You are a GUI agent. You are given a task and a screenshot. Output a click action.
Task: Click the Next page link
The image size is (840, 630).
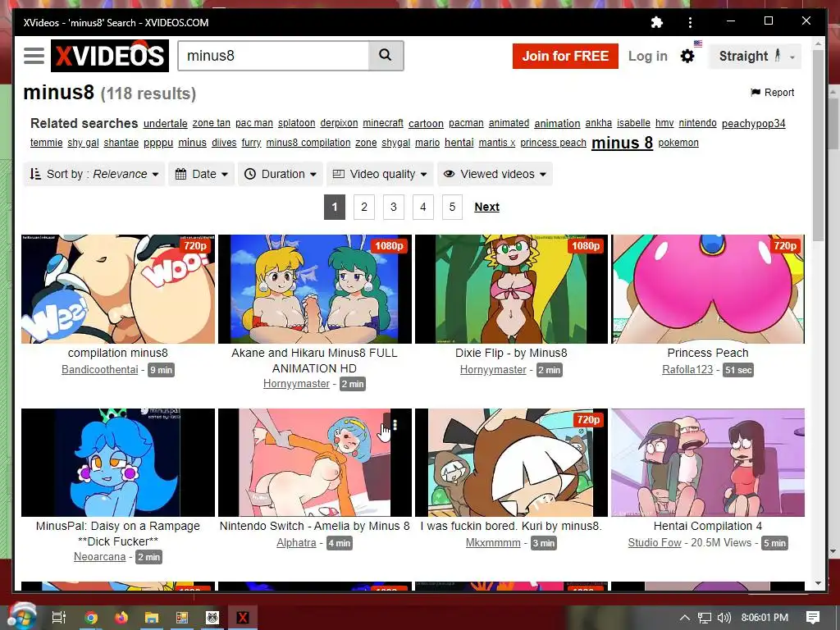[487, 207]
